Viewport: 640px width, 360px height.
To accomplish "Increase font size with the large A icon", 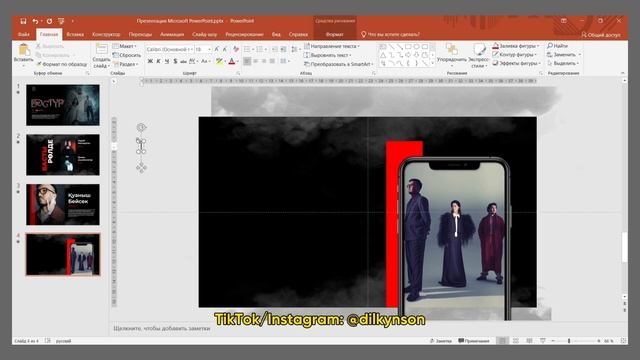I will click(217, 49).
